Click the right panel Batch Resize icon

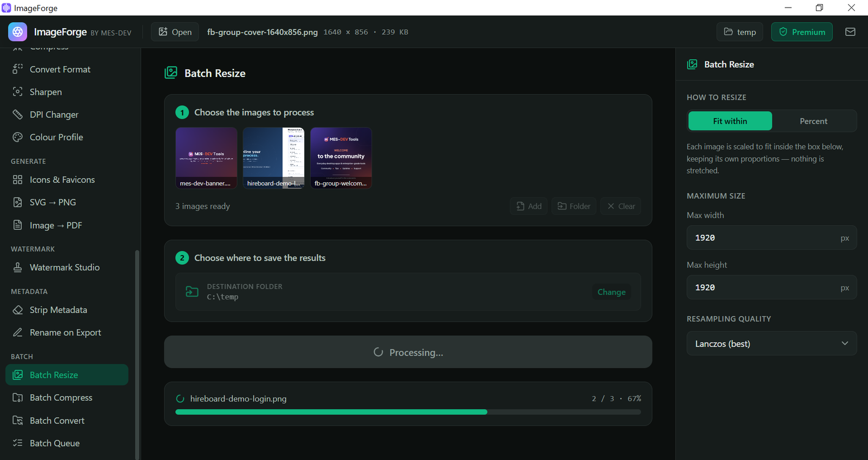click(x=692, y=65)
